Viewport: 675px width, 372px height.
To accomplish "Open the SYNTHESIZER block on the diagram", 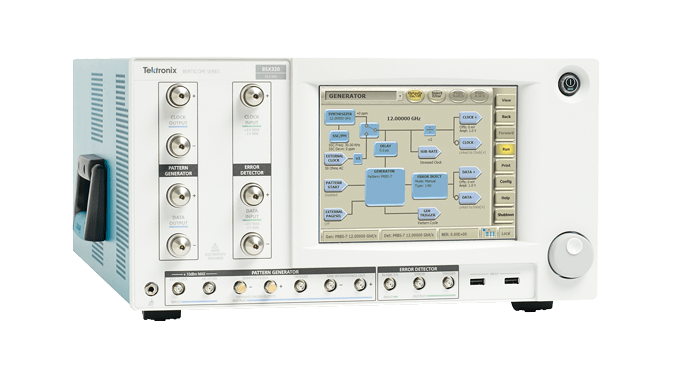I will click(x=339, y=117).
